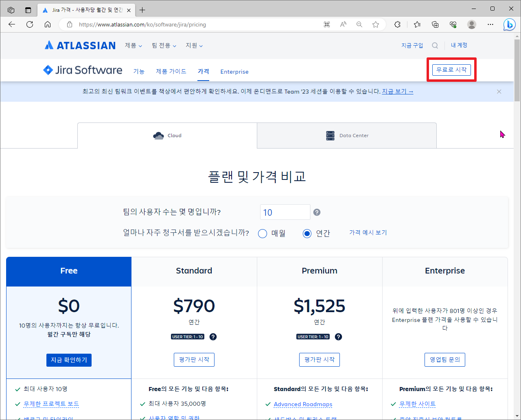Open the Collections icon
521x420 pixels.
click(435, 24)
